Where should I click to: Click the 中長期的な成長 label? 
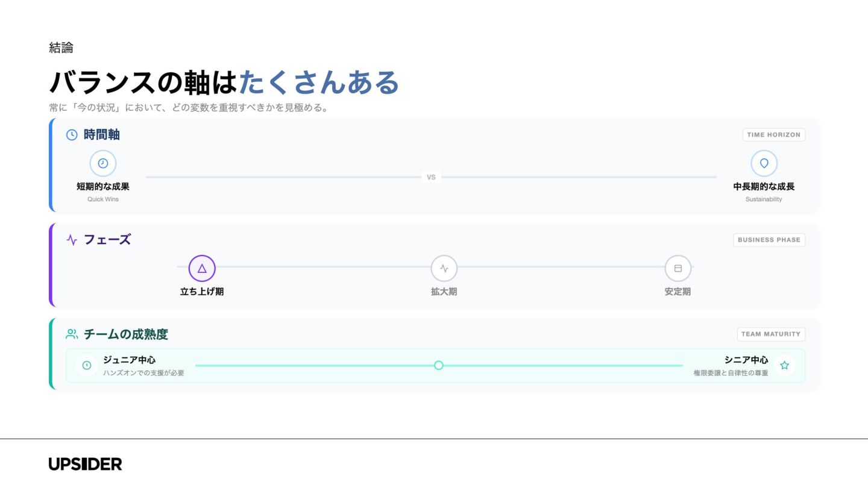coord(764,187)
